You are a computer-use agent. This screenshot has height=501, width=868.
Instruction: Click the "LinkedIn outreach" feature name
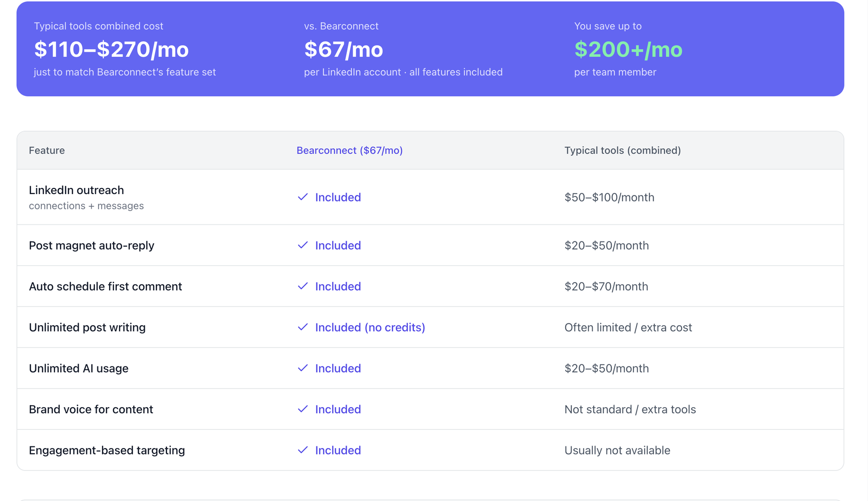(76, 190)
